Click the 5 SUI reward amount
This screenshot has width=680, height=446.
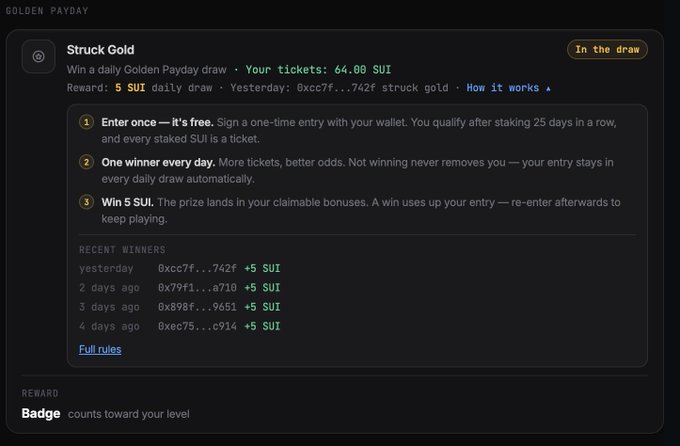(x=130, y=88)
